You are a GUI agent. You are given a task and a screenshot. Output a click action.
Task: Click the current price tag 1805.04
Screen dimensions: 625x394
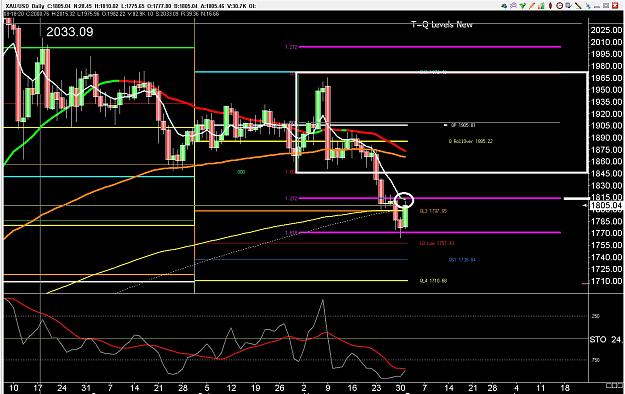tap(607, 205)
